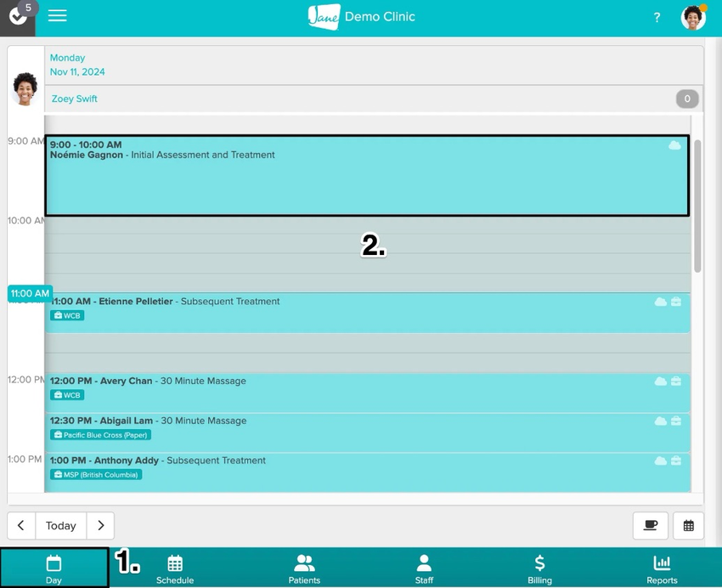The height and width of the screenshot is (588, 722).
Task: Click Pacific Blue Cross (Paper) tag
Action: (100, 435)
